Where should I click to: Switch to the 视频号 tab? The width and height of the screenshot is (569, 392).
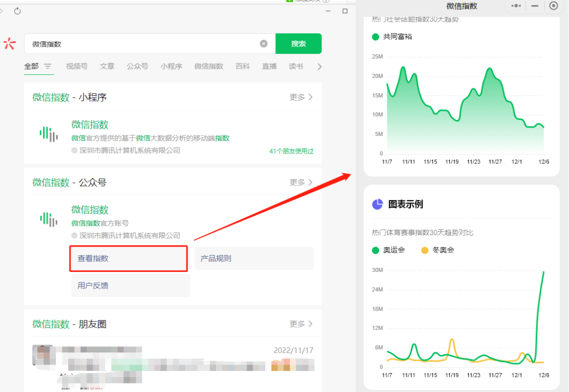[x=77, y=66]
